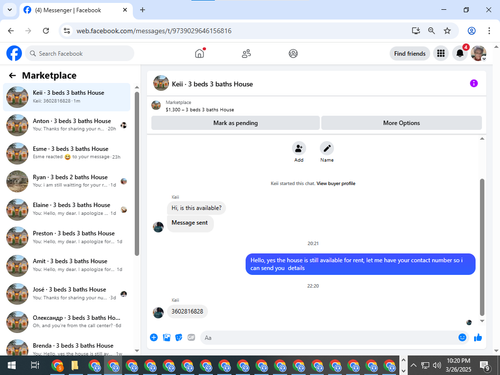Image resolution: width=500 pixels, height=375 pixels.
Task: Open Chrome three-dot menu
Action: [x=489, y=31]
